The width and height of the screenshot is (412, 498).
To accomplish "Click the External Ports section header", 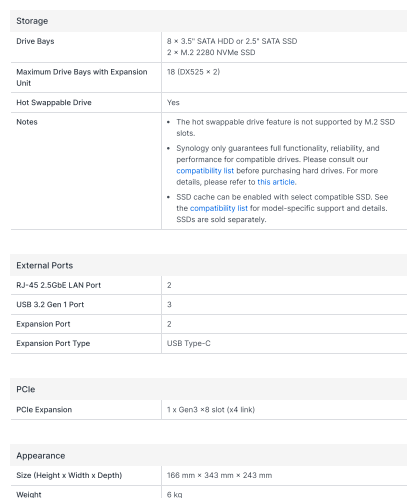I will (208, 265).
